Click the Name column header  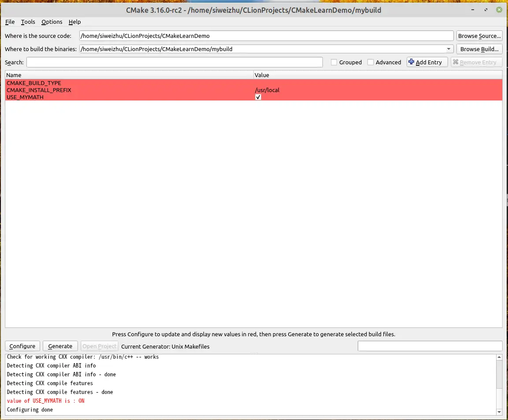(129, 75)
